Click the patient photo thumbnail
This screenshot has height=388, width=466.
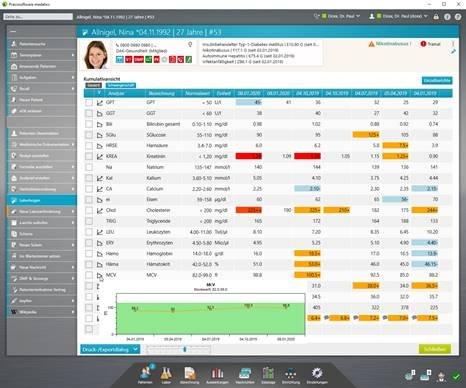tap(96, 55)
